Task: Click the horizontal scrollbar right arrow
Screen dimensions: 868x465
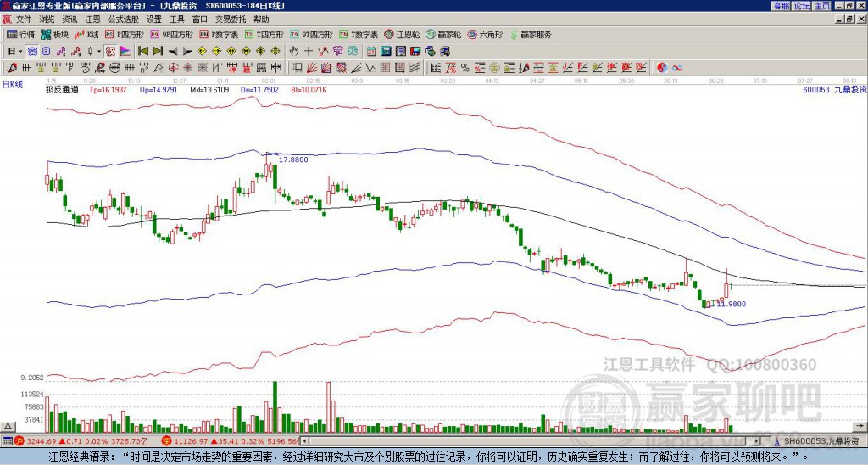Action: (x=756, y=441)
